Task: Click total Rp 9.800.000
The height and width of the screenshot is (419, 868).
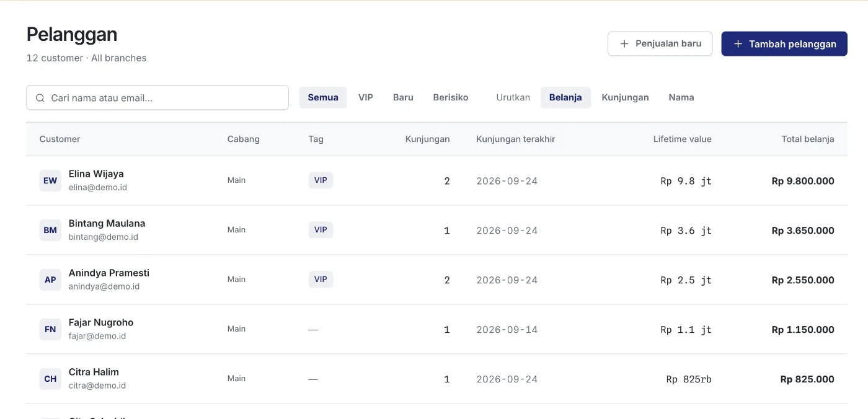Action: 803,181
